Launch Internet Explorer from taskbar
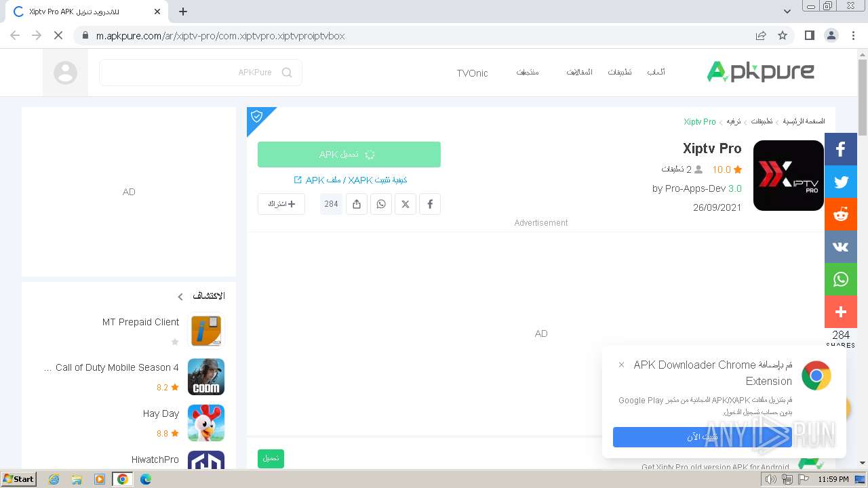 54,479
